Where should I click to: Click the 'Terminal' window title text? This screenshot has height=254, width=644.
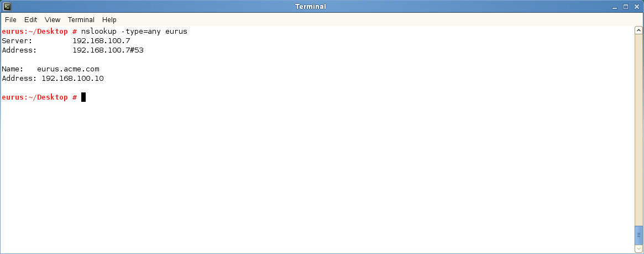pos(311,7)
